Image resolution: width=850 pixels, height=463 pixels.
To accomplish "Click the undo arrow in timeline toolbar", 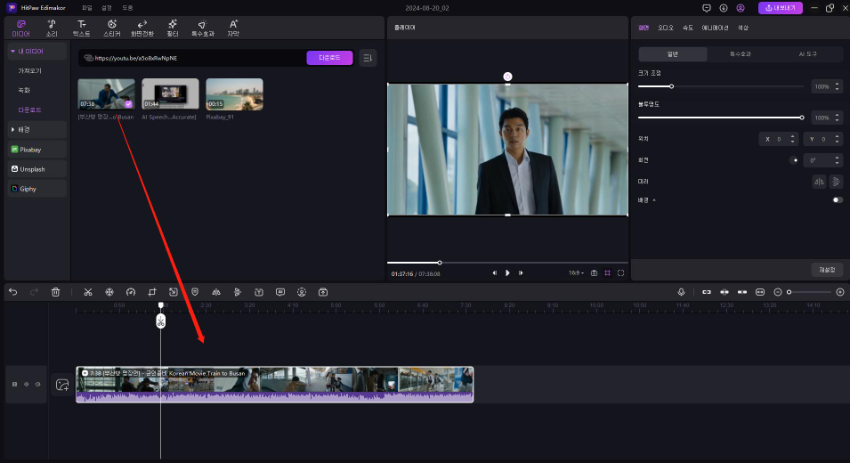I will pos(13,292).
